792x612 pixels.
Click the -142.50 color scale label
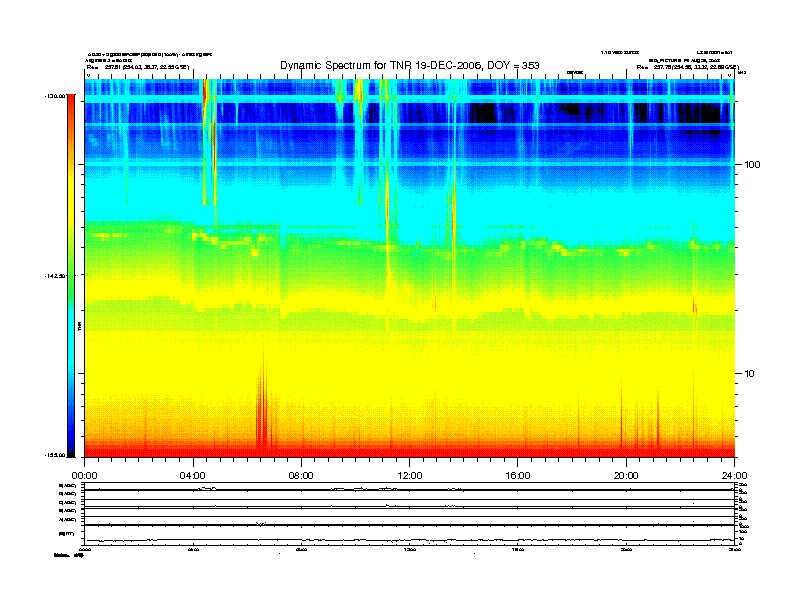[55, 276]
